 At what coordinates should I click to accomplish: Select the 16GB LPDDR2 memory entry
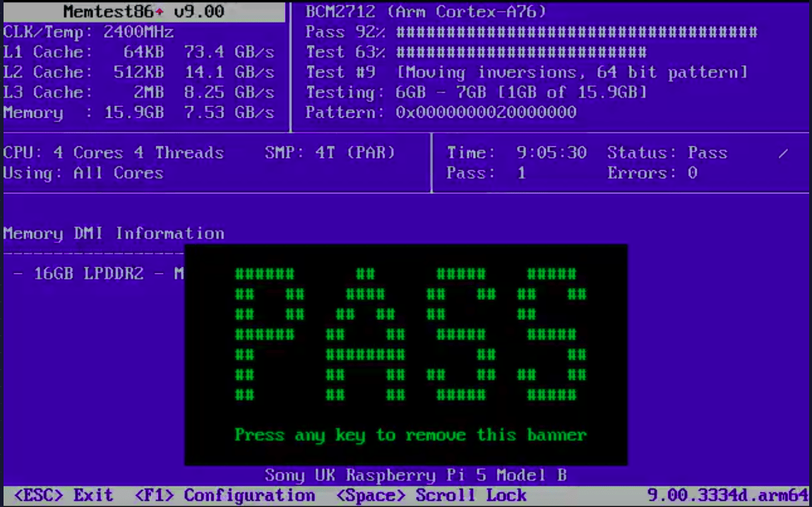[98, 274]
